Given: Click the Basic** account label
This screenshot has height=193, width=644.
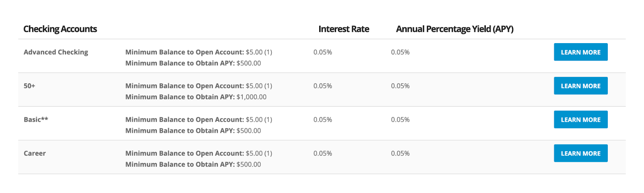Looking at the screenshot, I should (x=36, y=120).
